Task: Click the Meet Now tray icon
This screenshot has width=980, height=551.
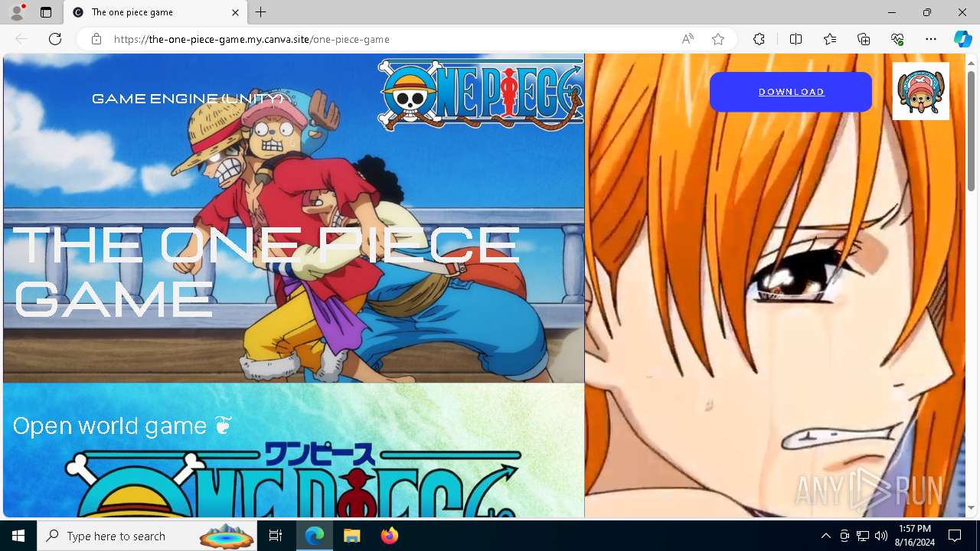Action: pos(844,536)
